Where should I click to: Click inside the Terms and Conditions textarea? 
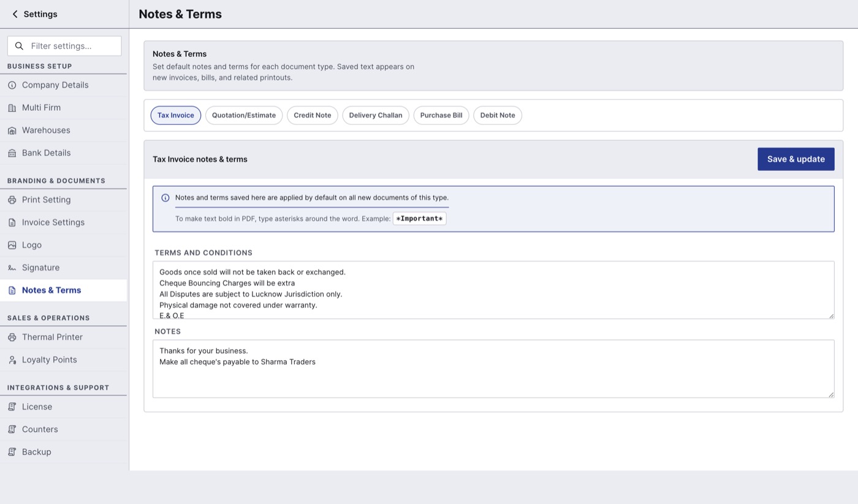(493, 290)
